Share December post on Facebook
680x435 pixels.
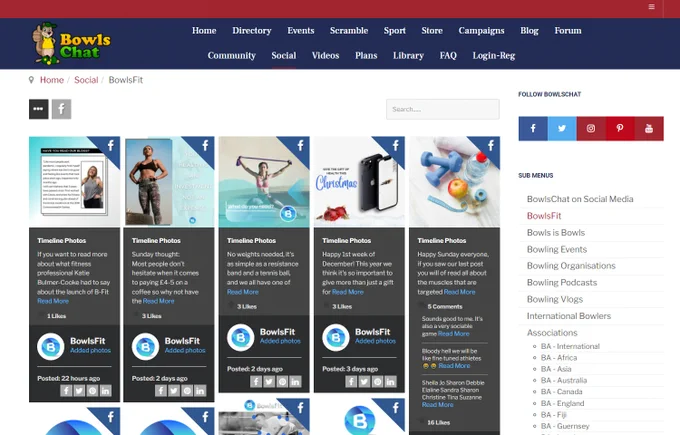pyautogui.click(x=351, y=382)
